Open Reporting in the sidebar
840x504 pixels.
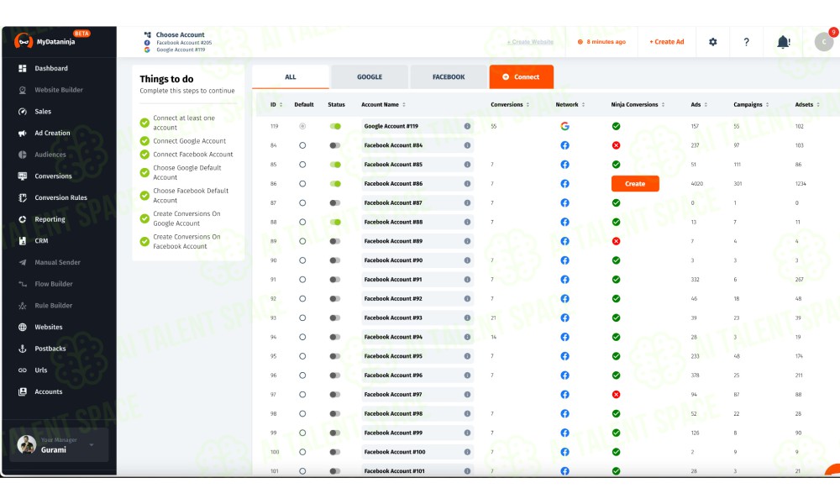(x=50, y=219)
